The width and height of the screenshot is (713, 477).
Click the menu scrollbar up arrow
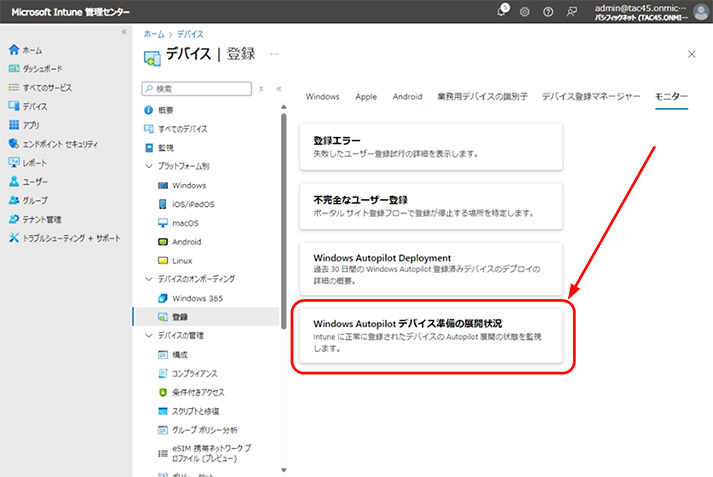pos(284,107)
